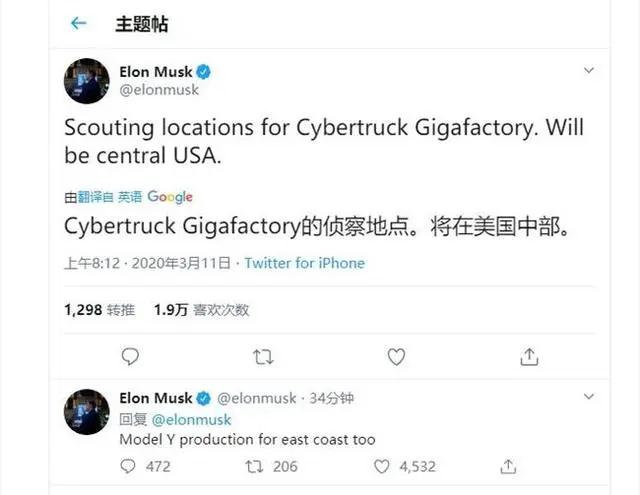
Task: Reply to the Cybertruck Gigafactory tweet
Action: point(130,356)
